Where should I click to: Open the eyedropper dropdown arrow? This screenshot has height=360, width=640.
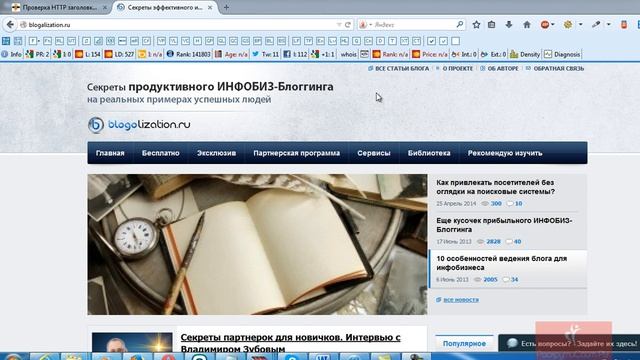608,24
